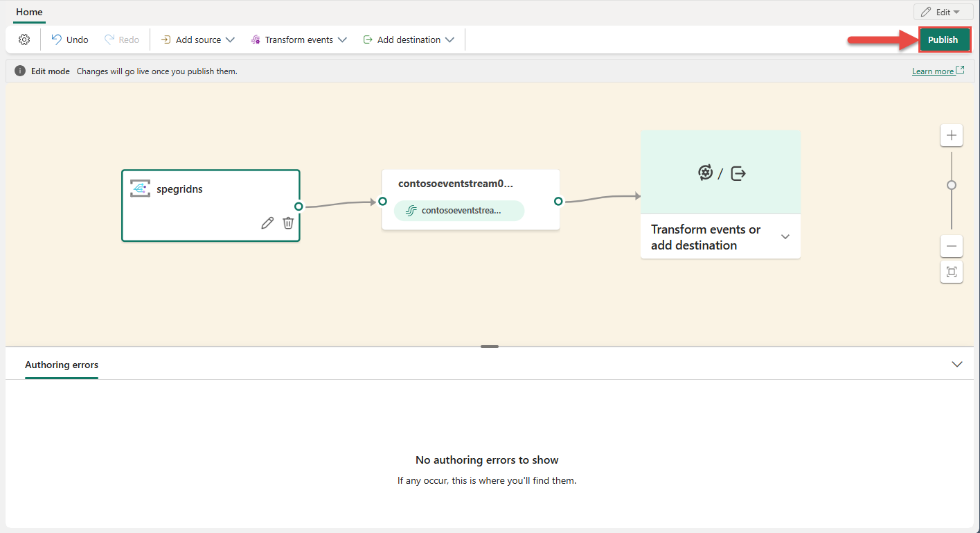Image resolution: width=980 pixels, height=533 pixels.
Task: Switch to the Home tab
Action: pos(29,12)
